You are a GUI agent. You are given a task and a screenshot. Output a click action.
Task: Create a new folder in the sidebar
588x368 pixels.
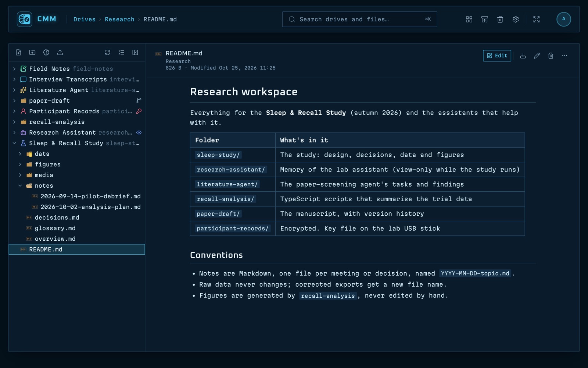[32, 53]
